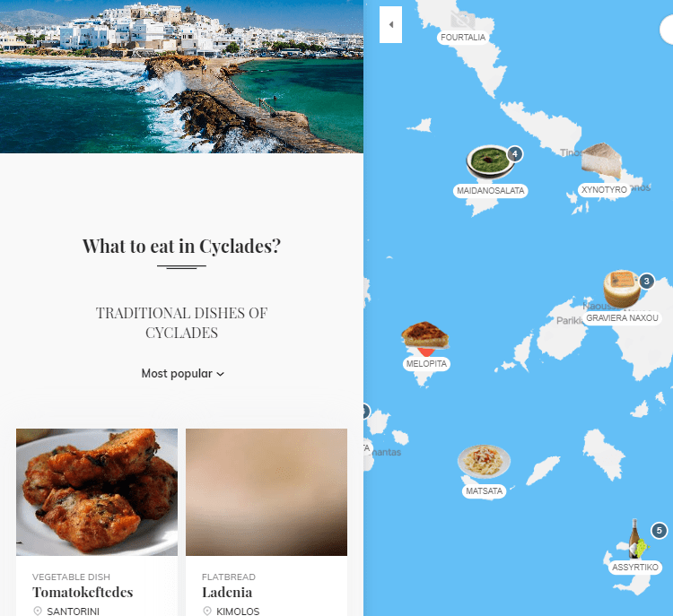Select the MAIDANOSALATA map label
673x616 pixels.
490,190
